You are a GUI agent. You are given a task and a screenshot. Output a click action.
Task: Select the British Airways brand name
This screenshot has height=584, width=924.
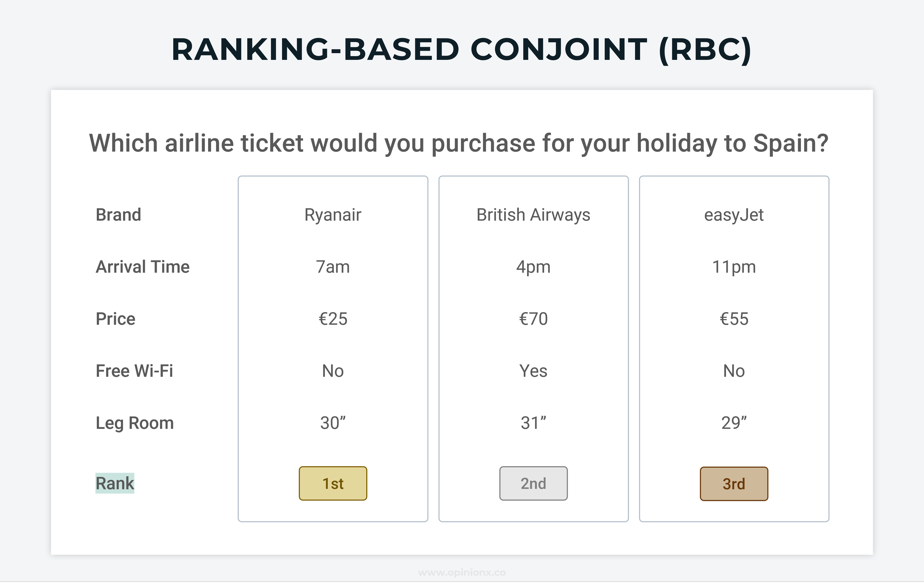pyautogui.click(x=533, y=215)
